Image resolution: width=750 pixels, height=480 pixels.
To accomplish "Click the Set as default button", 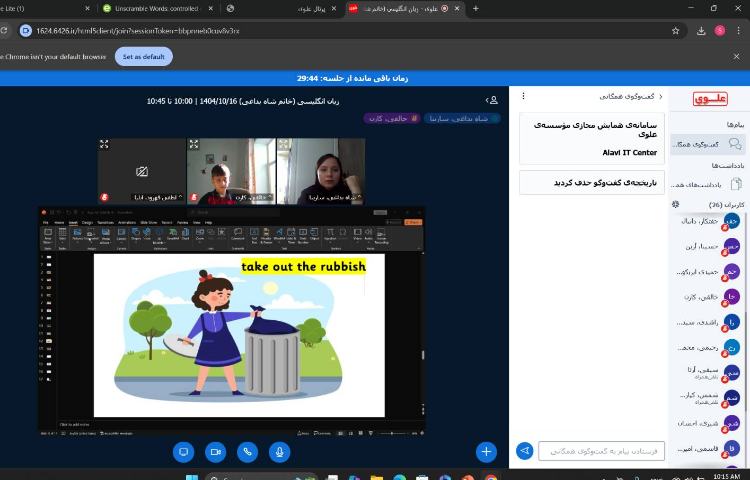I will click(x=143, y=57).
